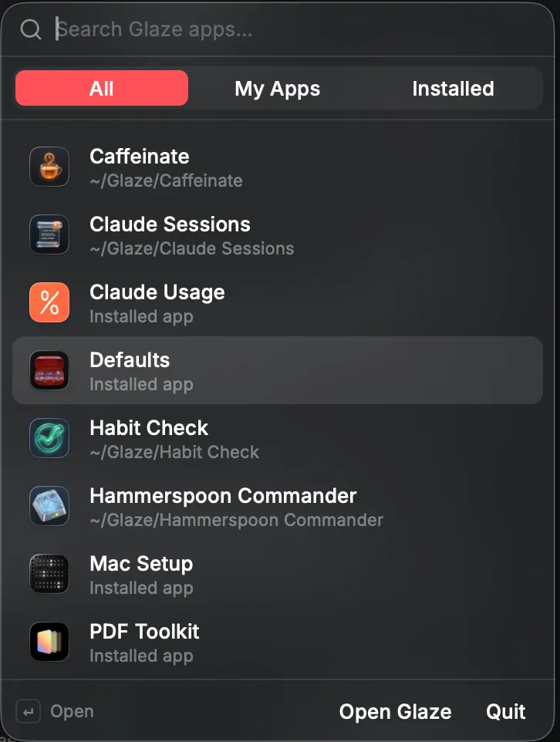Click the magnifying glass search icon

coord(31,29)
